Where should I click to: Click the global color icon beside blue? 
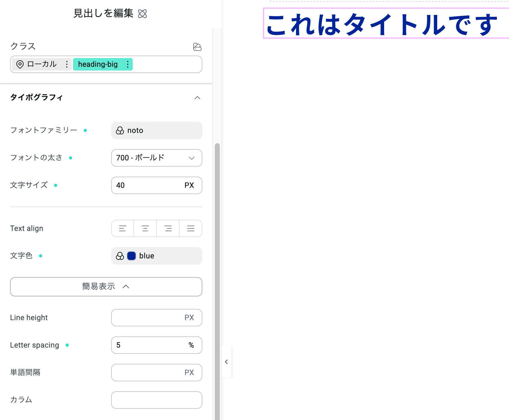[x=120, y=256]
